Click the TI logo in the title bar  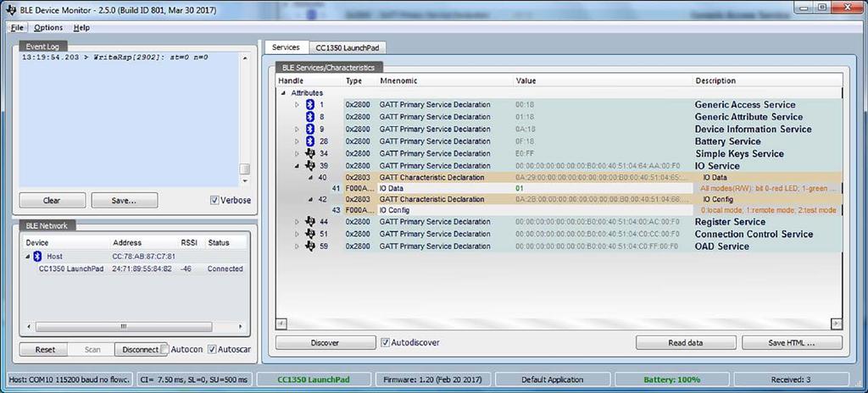pyautogui.click(x=12, y=10)
